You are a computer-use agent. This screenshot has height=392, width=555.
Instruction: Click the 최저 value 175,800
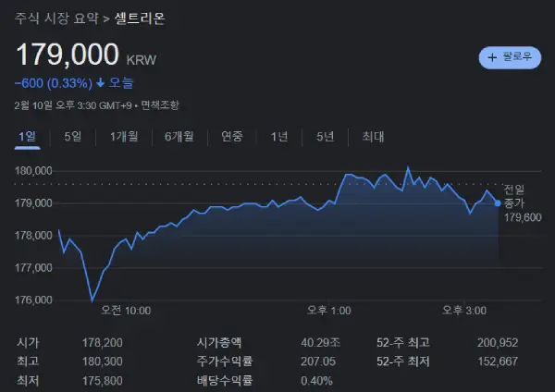tap(103, 381)
